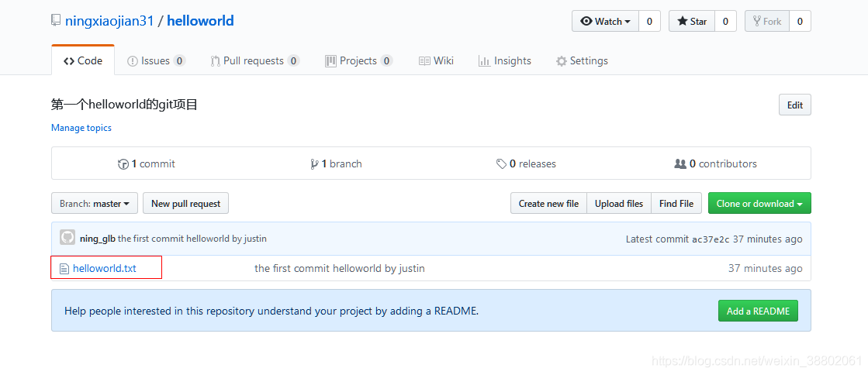This screenshot has width=868, height=375.
Task: Expand Clone or download menu
Action: pos(759,203)
